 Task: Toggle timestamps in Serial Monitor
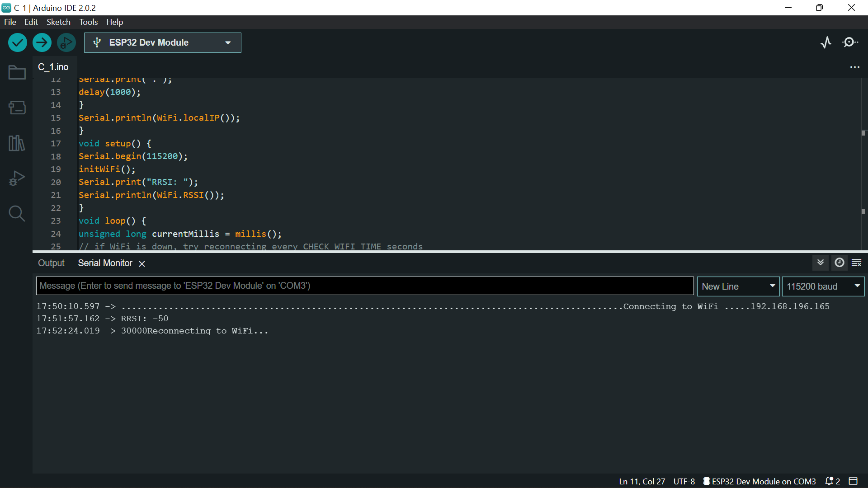(x=839, y=263)
